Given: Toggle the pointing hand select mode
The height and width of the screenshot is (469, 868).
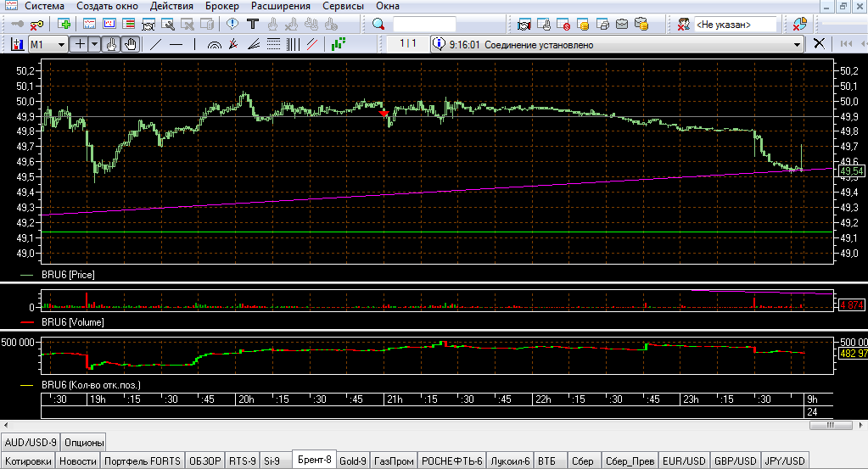Looking at the screenshot, I should coord(111,44).
